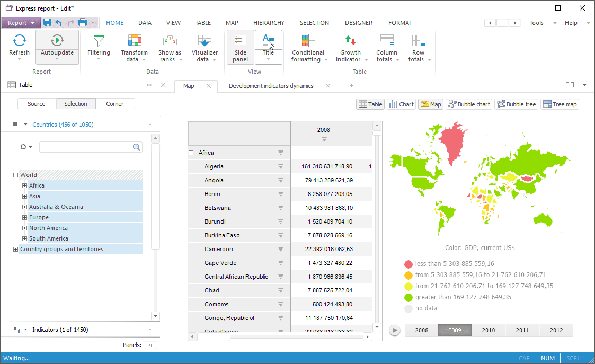595x364 pixels.
Task: Select 2011 on the map timeline
Action: point(522,330)
